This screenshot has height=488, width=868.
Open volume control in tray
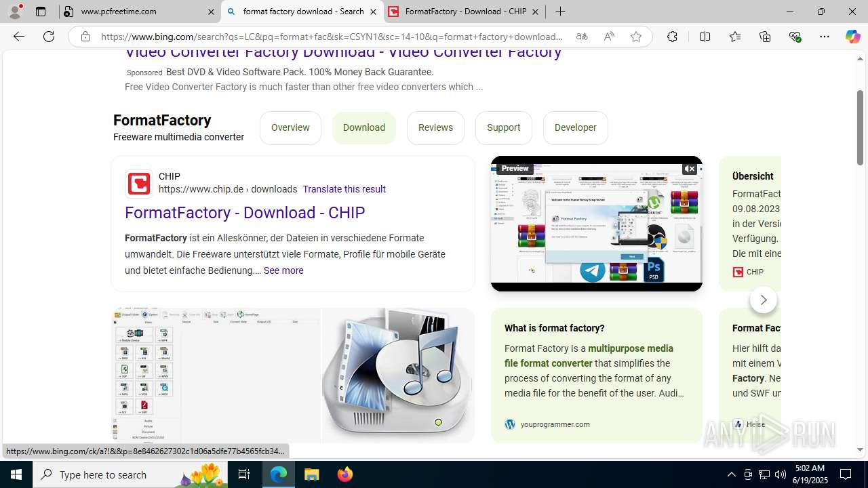tap(781, 474)
